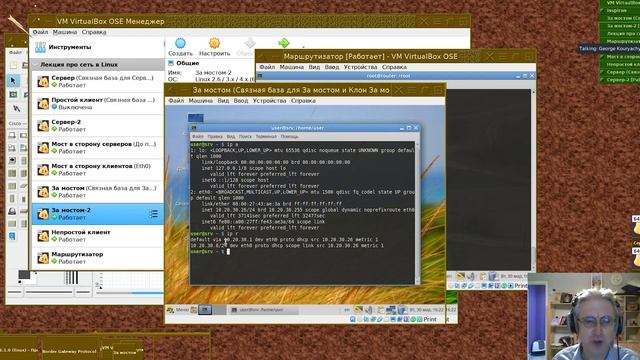Open the guest Меню start button
Image resolution: width=640 pixels, height=360 pixels.
[178, 310]
